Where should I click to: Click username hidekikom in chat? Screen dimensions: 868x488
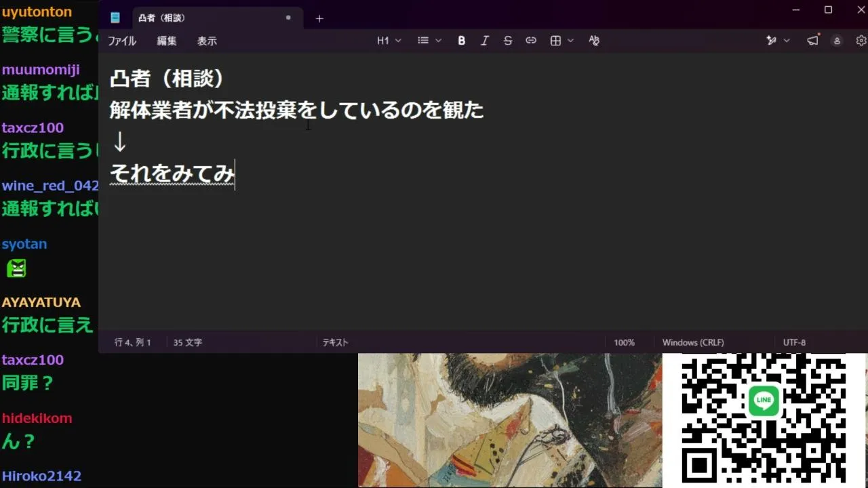pyautogui.click(x=37, y=418)
